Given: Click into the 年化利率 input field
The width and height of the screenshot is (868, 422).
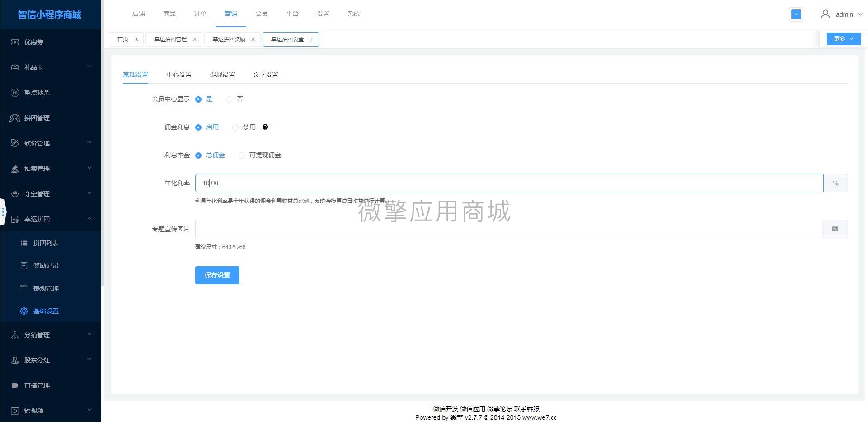Looking at the screenshot, I should coord(509,183).
